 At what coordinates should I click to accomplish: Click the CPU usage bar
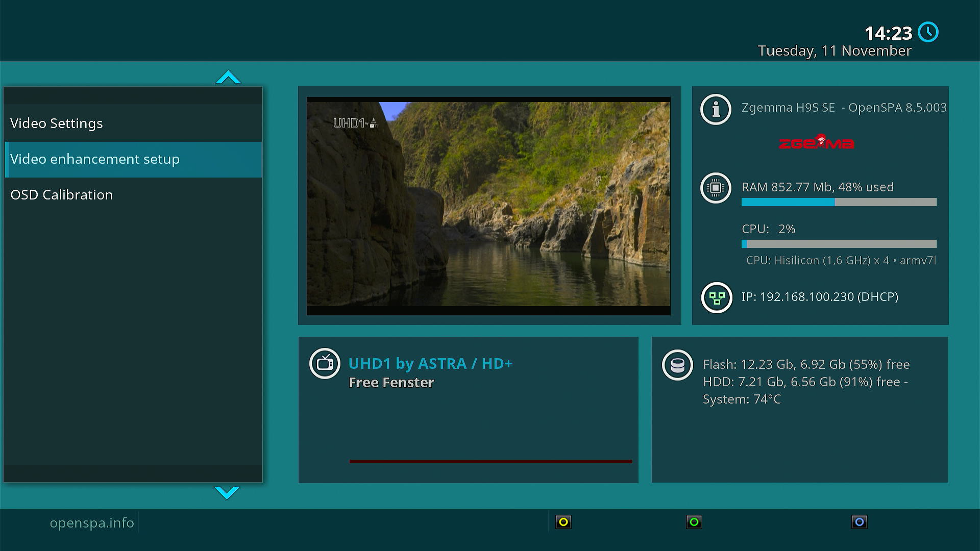pos(839,244)
